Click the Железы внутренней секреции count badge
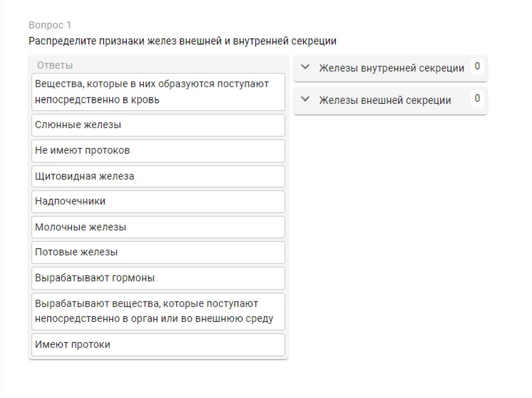The height and width of the screenshot is (398, 532). point(477,66)
